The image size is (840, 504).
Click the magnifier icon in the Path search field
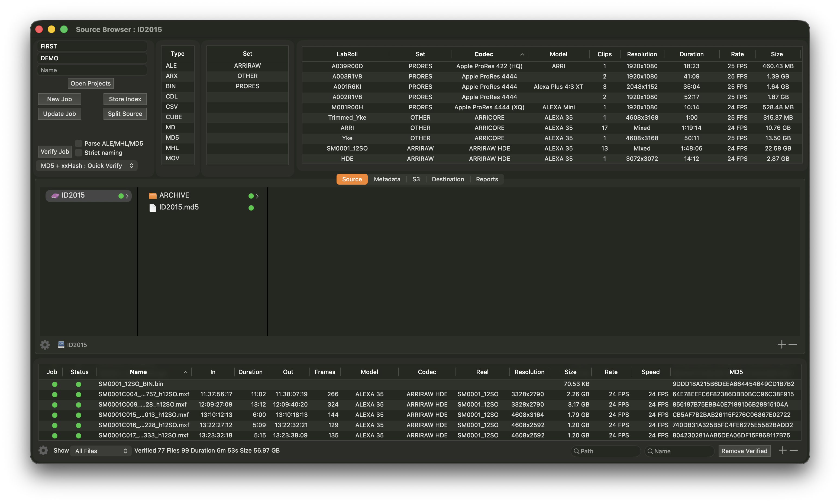pos(577,451)
